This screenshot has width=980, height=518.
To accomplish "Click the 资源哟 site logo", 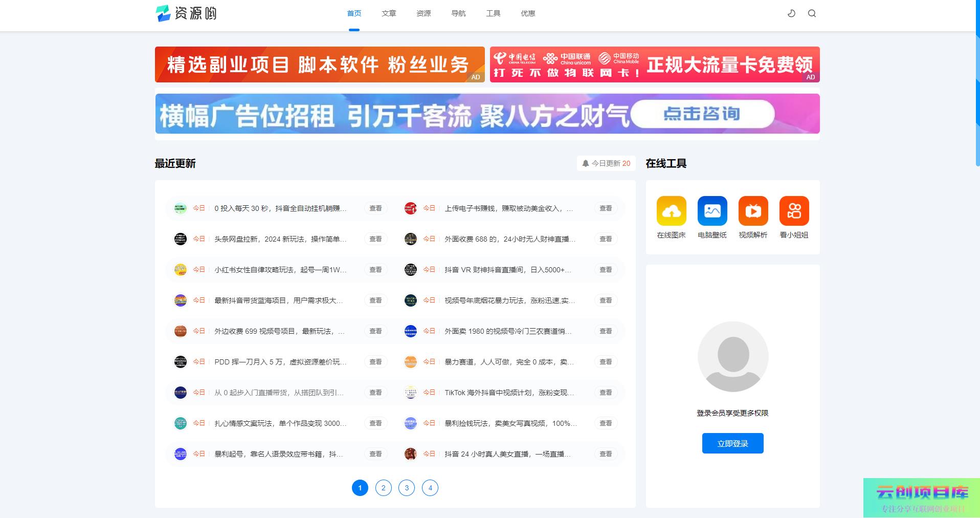I will tap(186, 13).
